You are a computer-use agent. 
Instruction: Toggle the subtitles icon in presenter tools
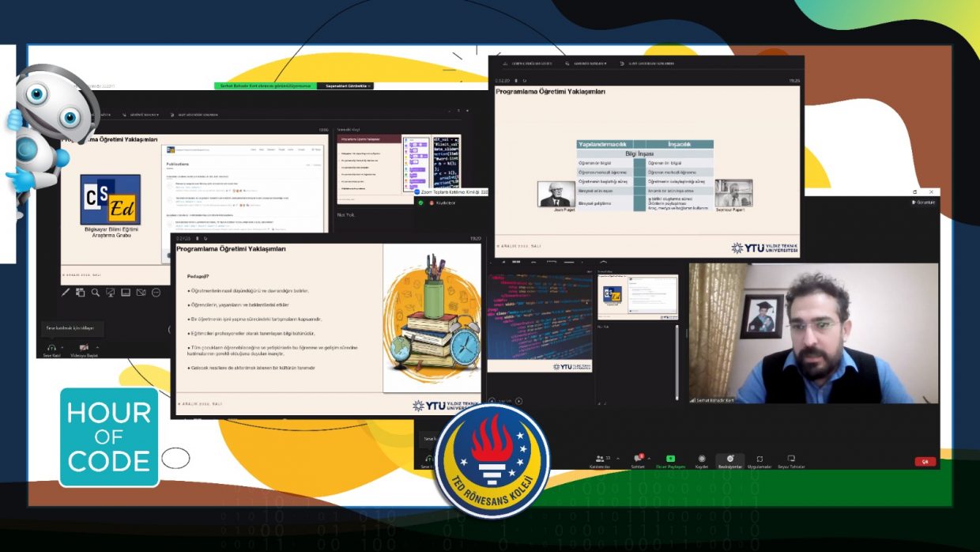[126, 293]
